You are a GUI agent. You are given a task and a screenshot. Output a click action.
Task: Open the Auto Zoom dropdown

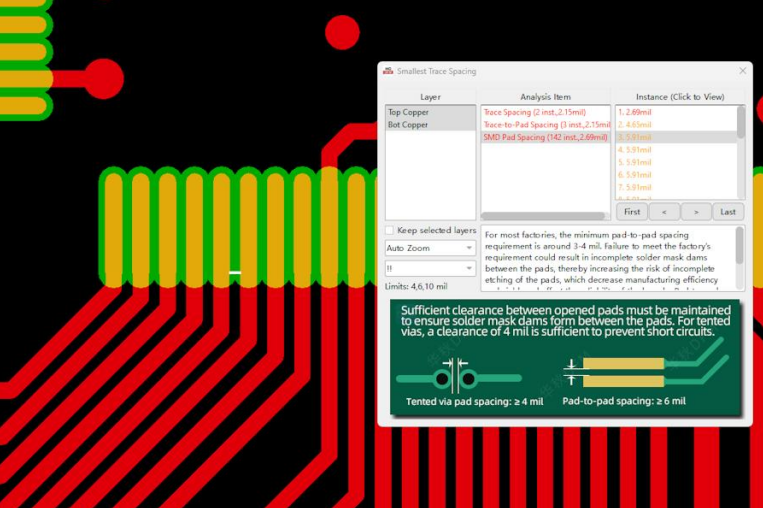coord(430,248)
